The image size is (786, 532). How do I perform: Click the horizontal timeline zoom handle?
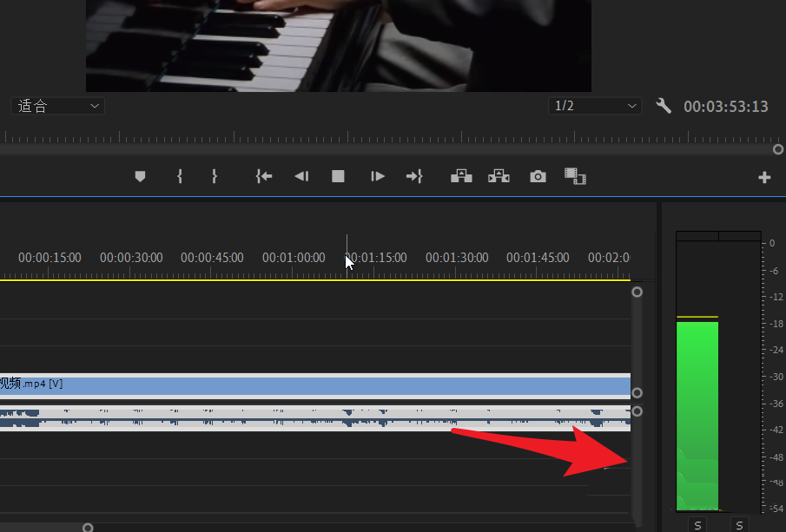pos(88,528)
